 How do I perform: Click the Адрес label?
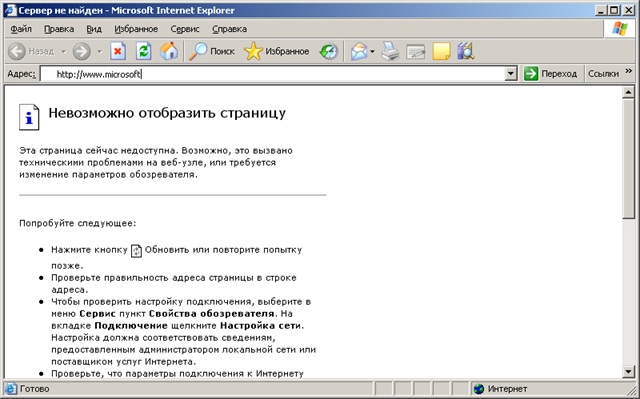click(x=22, y=74)
